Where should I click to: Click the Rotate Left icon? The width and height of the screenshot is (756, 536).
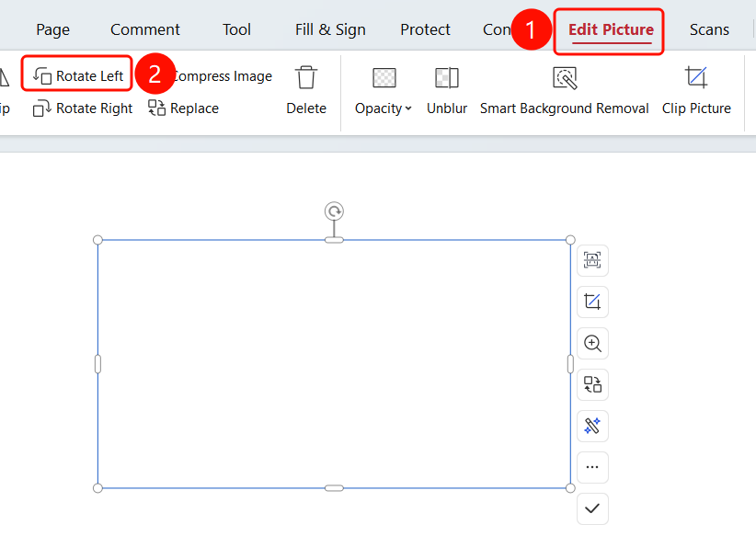[x=42, y=76]
